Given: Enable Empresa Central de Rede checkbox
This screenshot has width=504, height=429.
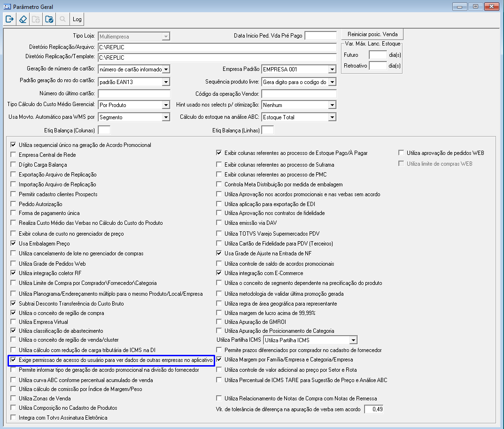Looking at the screenshot, I should [13, 154].
